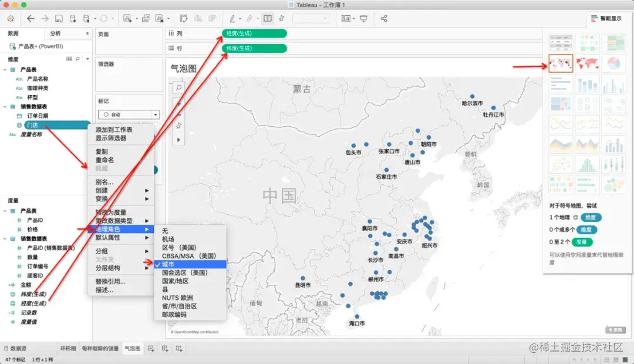The height and width of the screenshot is (364, 634).
Task: Click the pause auto updates icon
Action: 86,19
